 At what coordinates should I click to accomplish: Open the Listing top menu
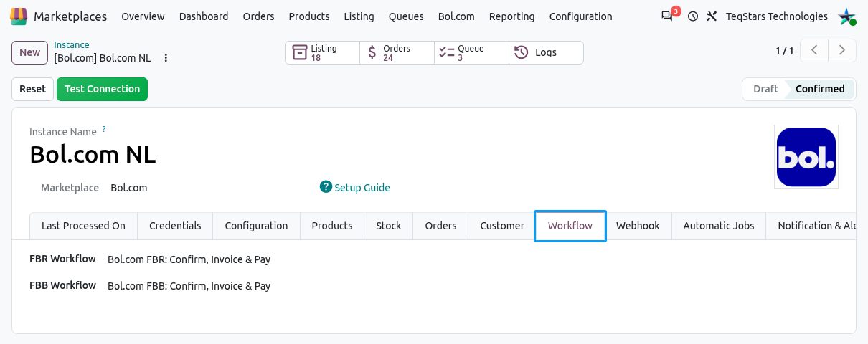pos(359,16)
